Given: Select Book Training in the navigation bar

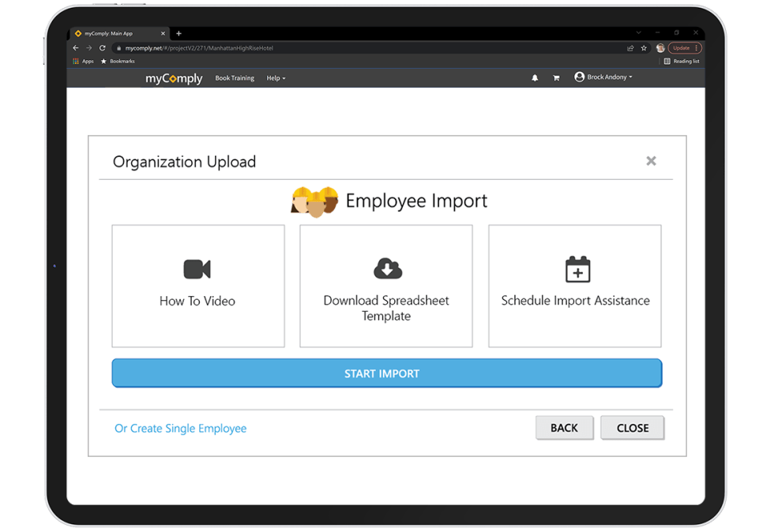Looking at the screenshot, I should (x=234, y=78).
